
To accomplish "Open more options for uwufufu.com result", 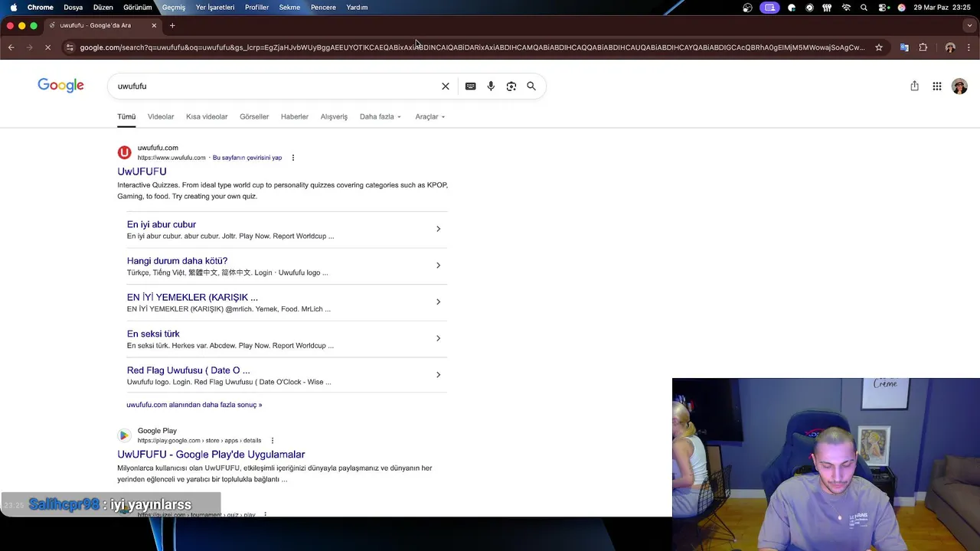I will tap(293, 158).
